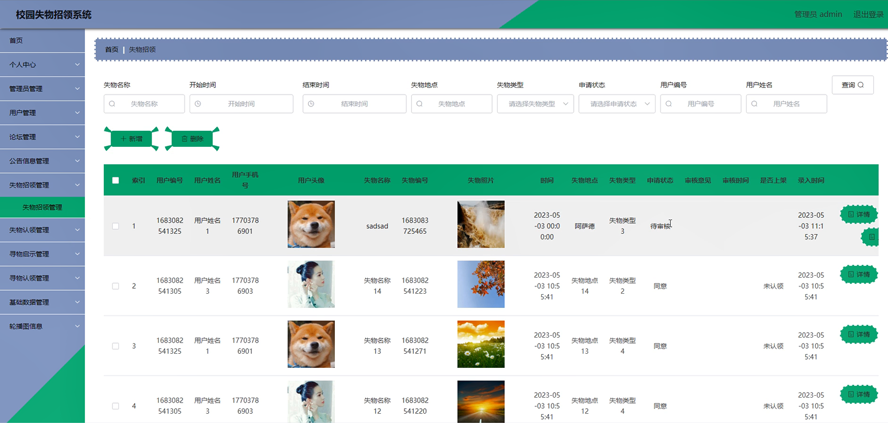
Task: Click the partially hidden button below row 1's 详情
Action: coord(871,237)
